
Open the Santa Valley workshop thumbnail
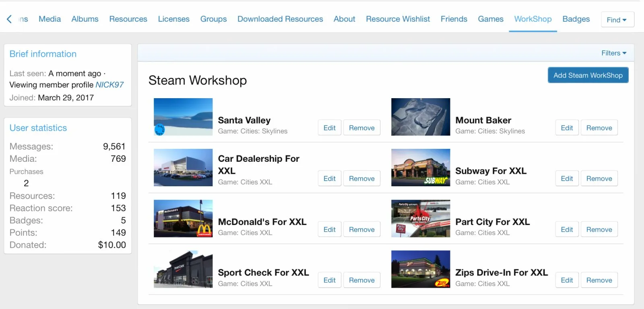point(183,117)
